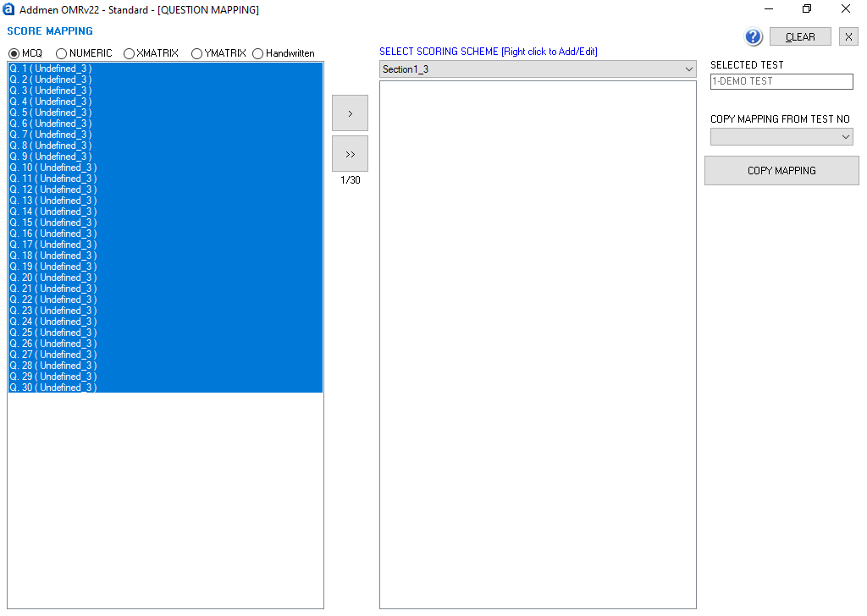Click the CLEAR button
The image size is (867, 616).
[x=800, y=37]
